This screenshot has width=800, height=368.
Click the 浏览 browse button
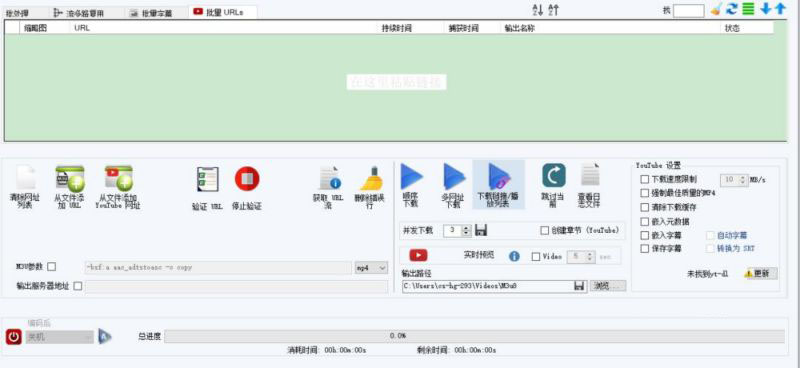(608, 286)
